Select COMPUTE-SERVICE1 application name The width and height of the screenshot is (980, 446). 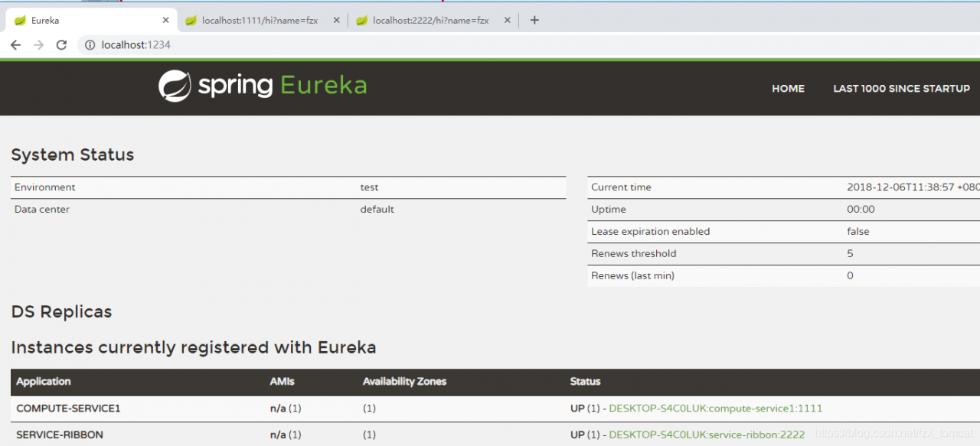[x=68, y=409]
